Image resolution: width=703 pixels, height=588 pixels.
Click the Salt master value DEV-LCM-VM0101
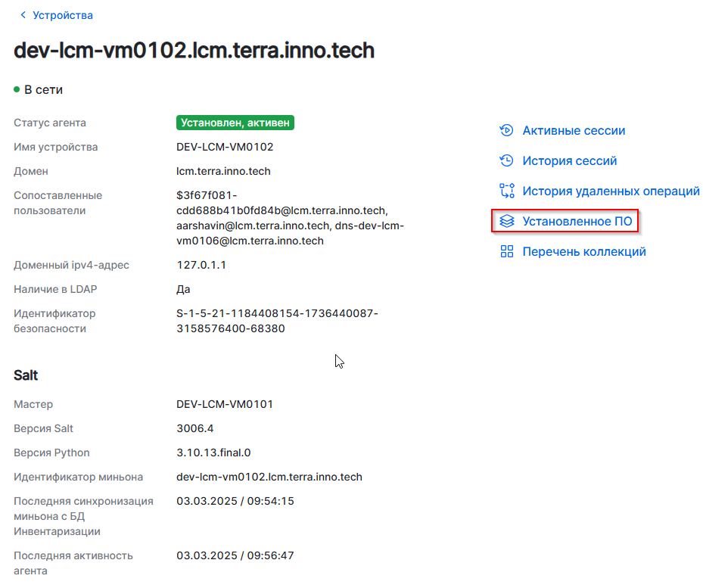[x=225, y=404]
